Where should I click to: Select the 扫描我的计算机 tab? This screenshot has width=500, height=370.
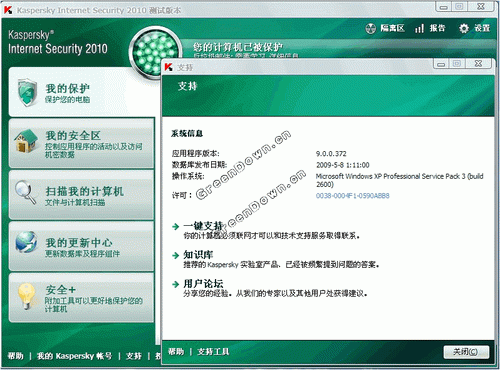82,195
